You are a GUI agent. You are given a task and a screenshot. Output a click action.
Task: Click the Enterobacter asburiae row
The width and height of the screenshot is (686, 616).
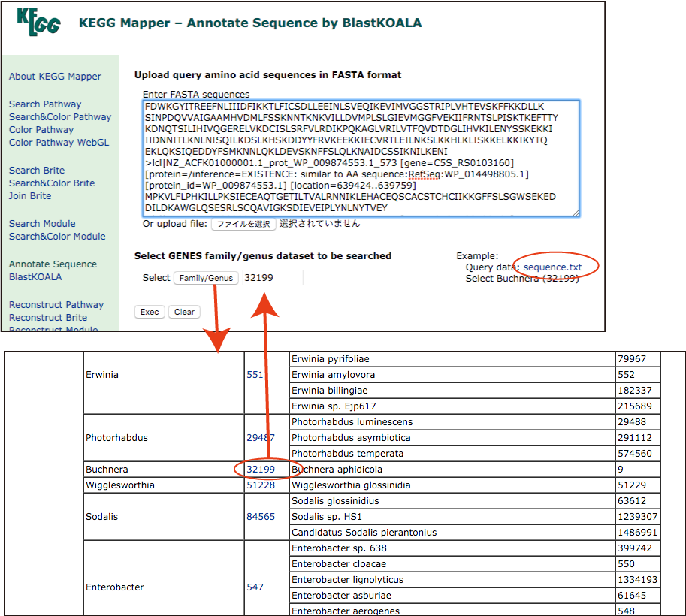pyautogui.click(x=452, y=595)
